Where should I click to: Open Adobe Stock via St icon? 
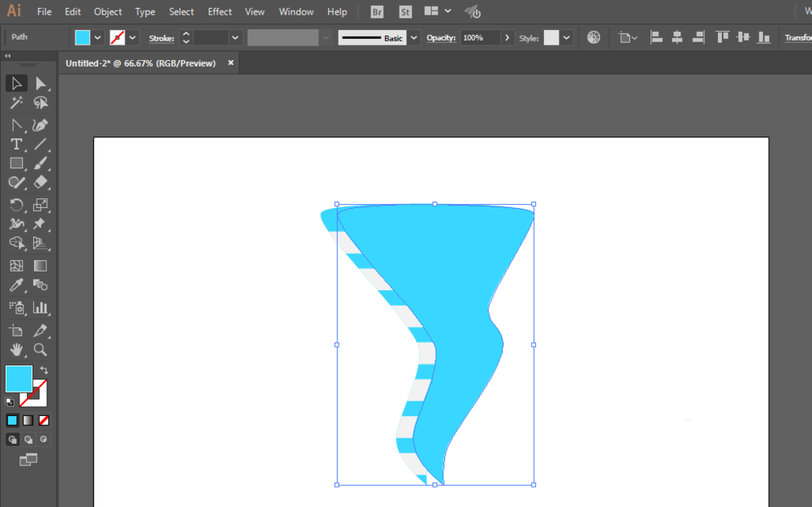(x=405, y=12)
